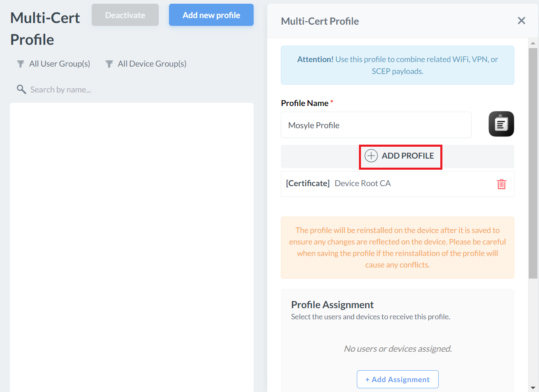The image size is (539, 392).
Task: Click the orange reinstall warning notice
Action: point(397,247)
